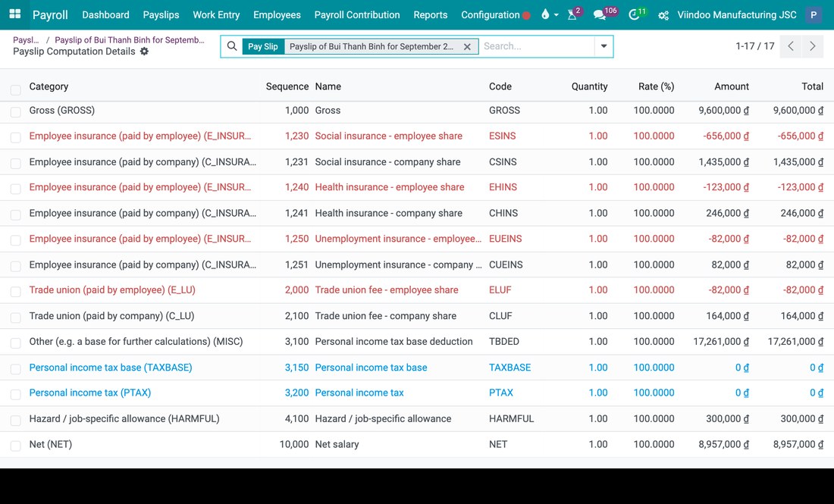The width and height of the screenshot is (834, 504).
Task: Check the Health insurance - company share row checkbox
Action: (x=15, y=214)
